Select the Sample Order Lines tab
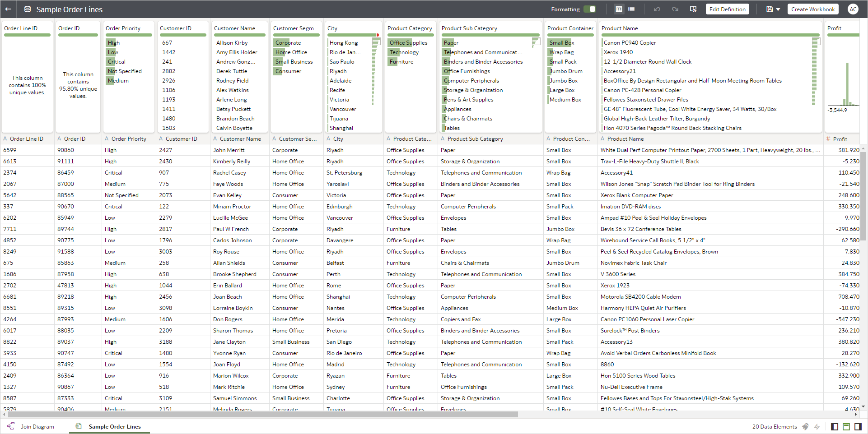The height and width of the screenshot is (434, 868). coord(114,426)
